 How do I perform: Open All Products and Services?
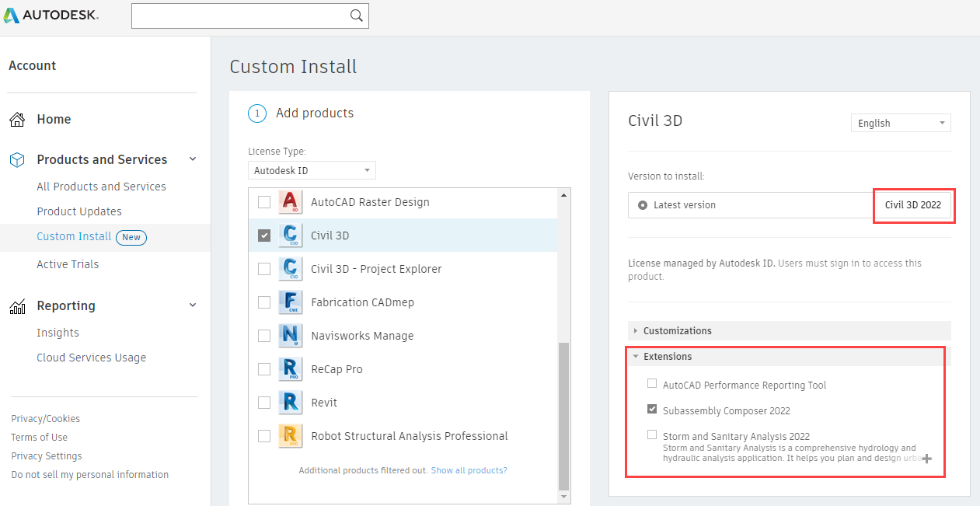click(101, 187)
